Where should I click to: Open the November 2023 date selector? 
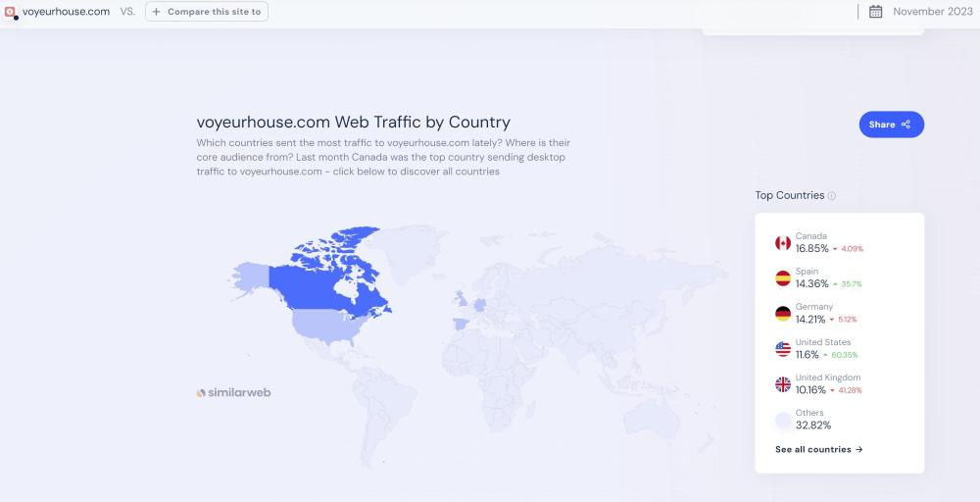(932, 12)
